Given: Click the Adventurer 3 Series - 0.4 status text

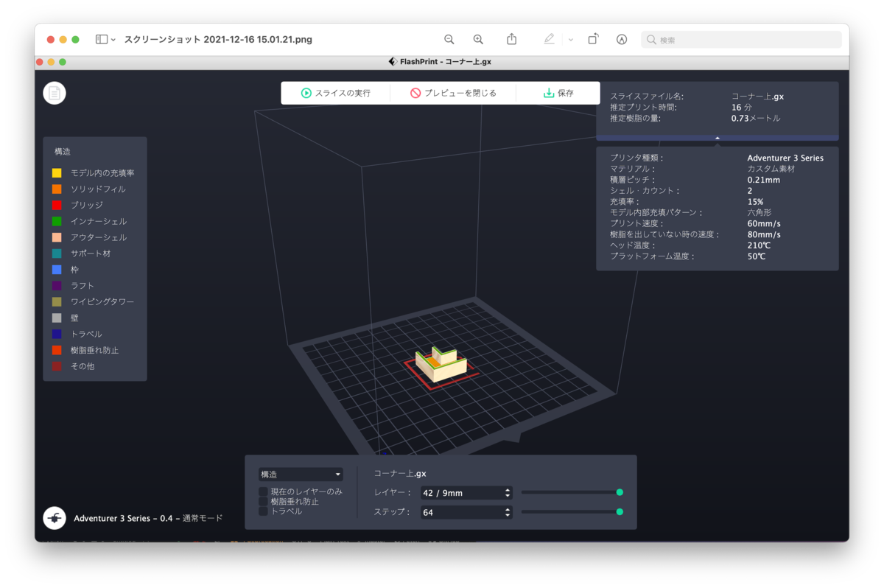Looking at the screenshot, I should (148, 518).
